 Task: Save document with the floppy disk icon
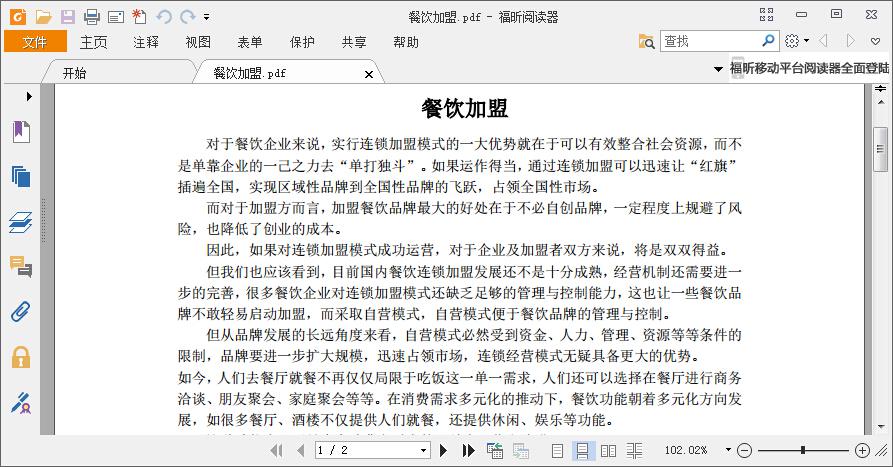[68, 17]
